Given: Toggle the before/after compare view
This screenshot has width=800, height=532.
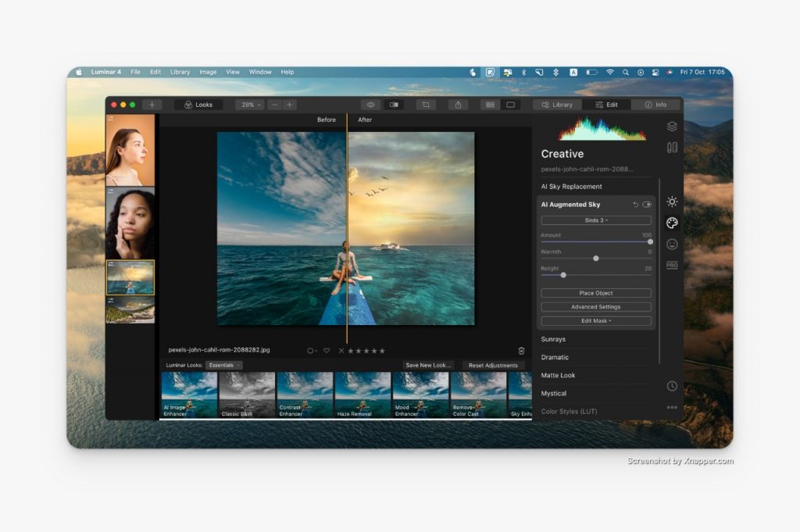Looking at the screenshot, I should tap(394, 105).
